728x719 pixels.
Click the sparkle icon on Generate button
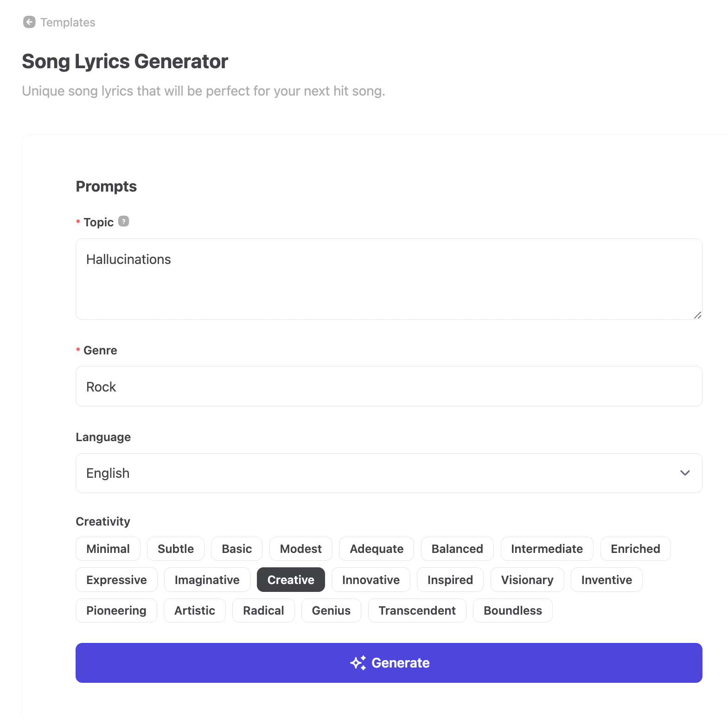(358, 663)
